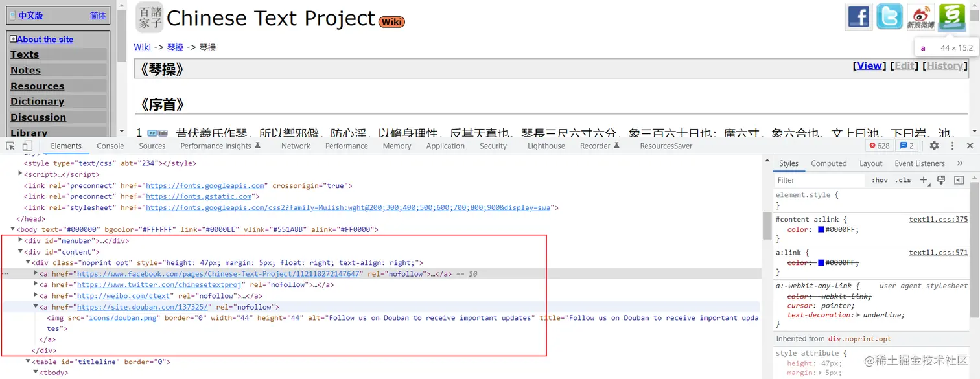
Task: Add a new style rule
Action: pos(924,180)
